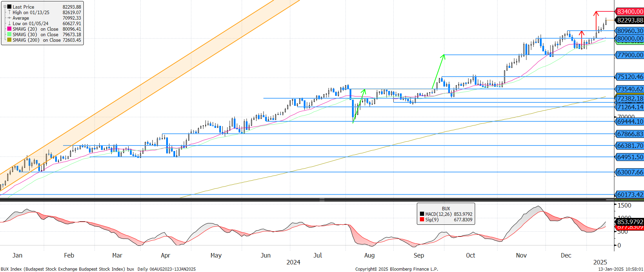The height and width of the screenshot is (272, 644).
Task: Click the 1500 MACD axis label
Action: (x=624, y=205)
